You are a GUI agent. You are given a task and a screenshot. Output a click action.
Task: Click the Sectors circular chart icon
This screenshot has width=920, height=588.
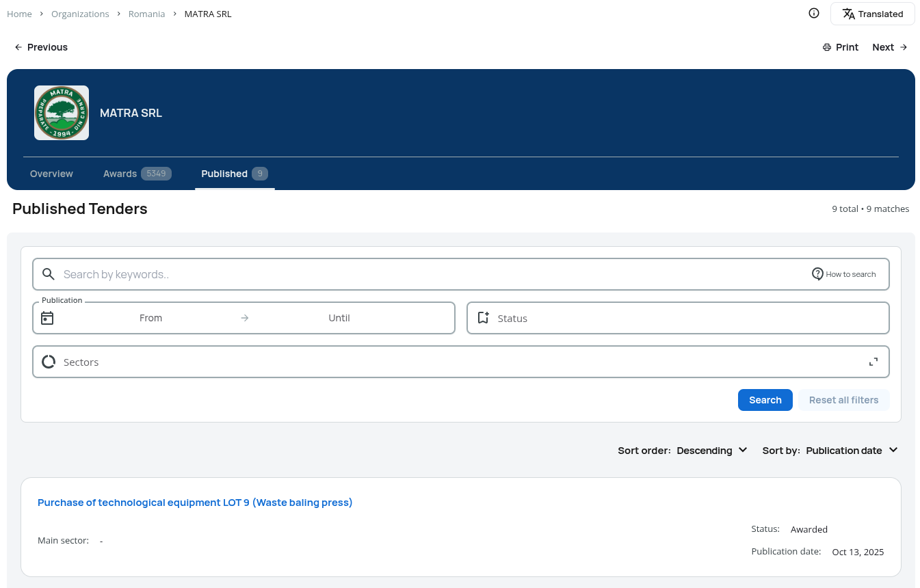pyautogui.click(x=49, y=362)
